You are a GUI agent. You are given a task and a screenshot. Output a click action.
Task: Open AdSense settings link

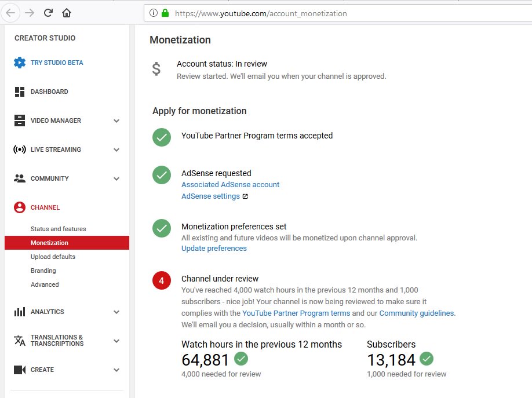click(x=211, y=196)
